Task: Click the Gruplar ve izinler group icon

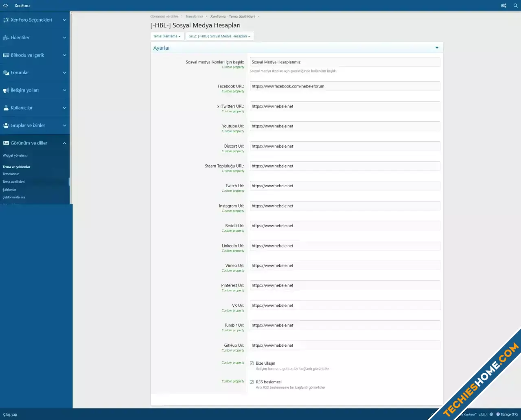Action: (x=6, y=125)
